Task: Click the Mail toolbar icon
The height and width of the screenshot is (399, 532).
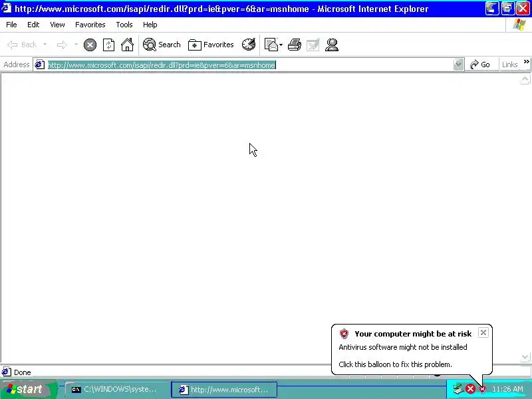Action: pyautogui.click(x=271, y=45)
